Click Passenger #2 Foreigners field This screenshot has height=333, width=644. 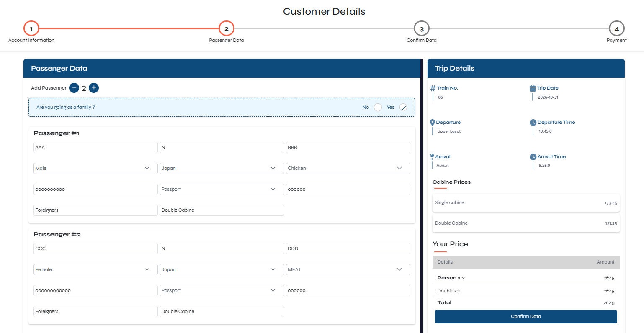click(95, 311)
